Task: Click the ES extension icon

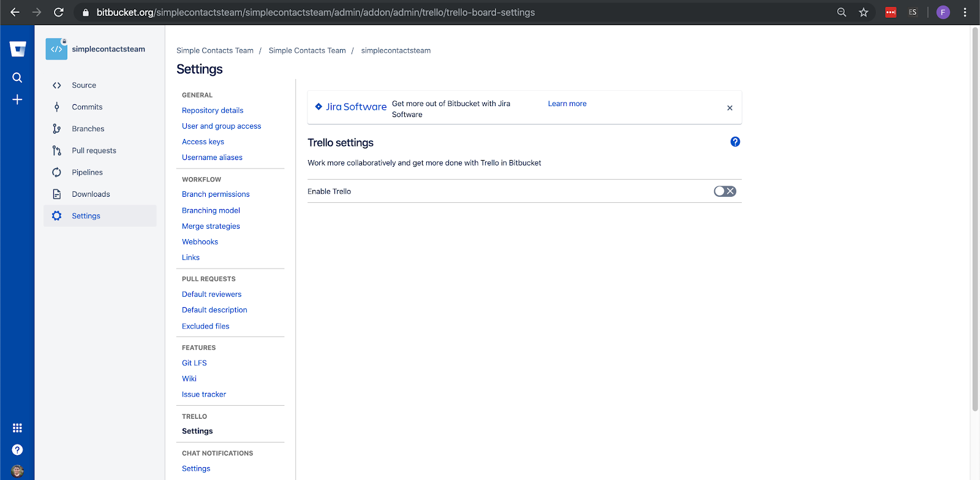Action: [913, 12]
